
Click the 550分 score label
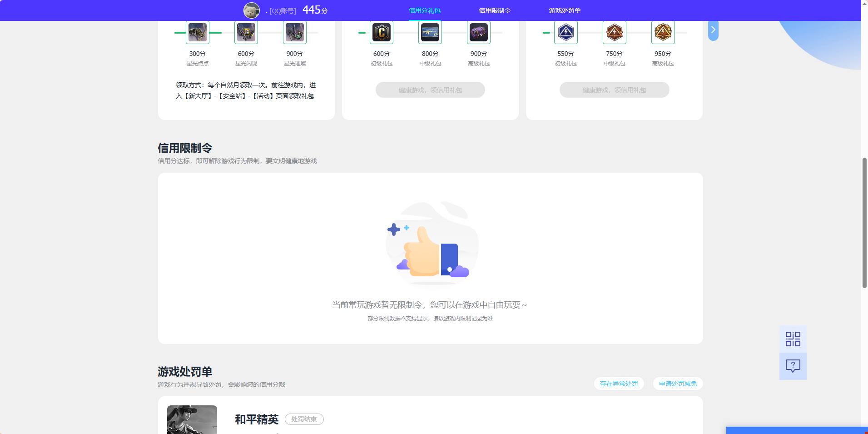[x=566, y=54]
